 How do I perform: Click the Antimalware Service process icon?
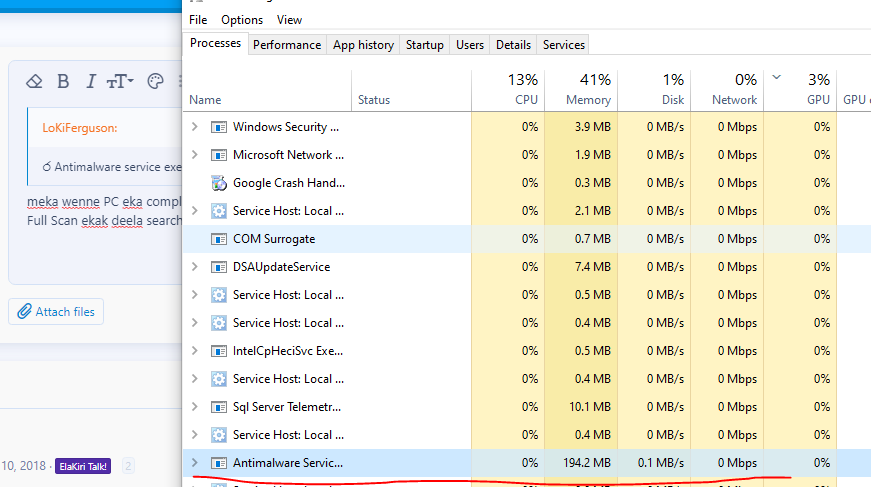(219, 463)
